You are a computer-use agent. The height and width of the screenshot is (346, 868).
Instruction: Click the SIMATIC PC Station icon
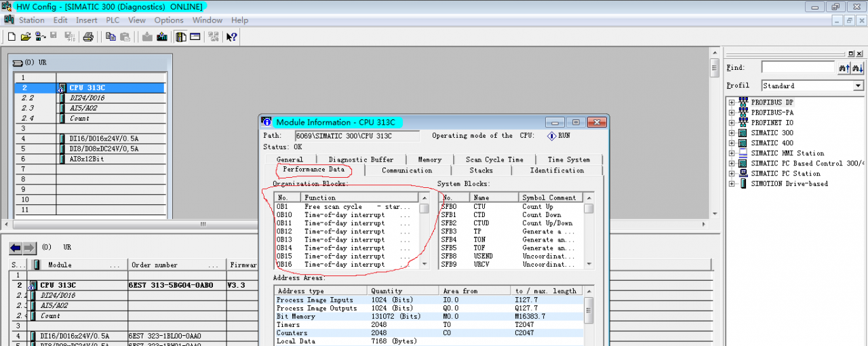pyautogui.click(x=743, y=174)
